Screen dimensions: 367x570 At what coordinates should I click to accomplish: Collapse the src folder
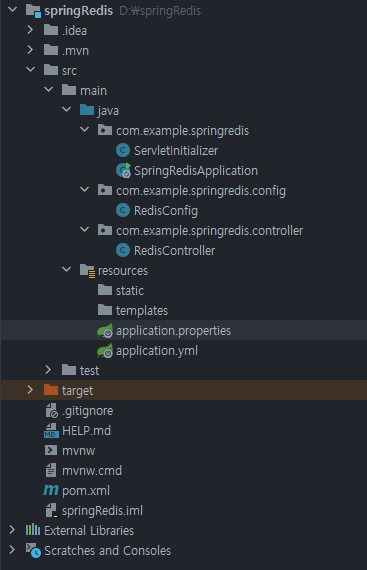[31, 69]
